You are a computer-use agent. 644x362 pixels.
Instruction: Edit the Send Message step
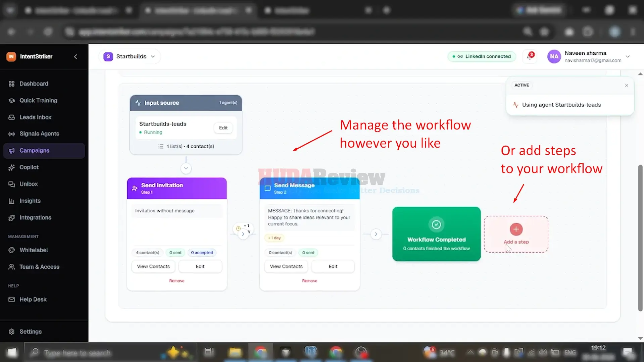point(333,266)
